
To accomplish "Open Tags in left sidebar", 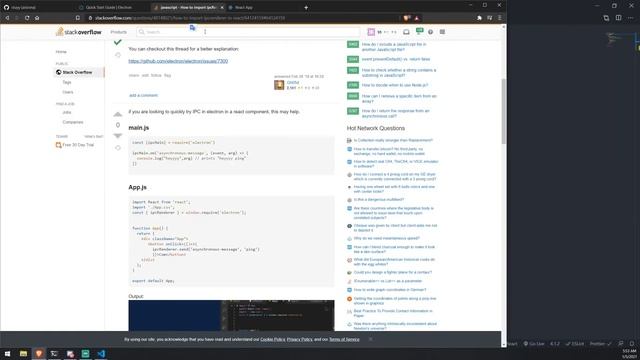I will click(x=67, y=82).
